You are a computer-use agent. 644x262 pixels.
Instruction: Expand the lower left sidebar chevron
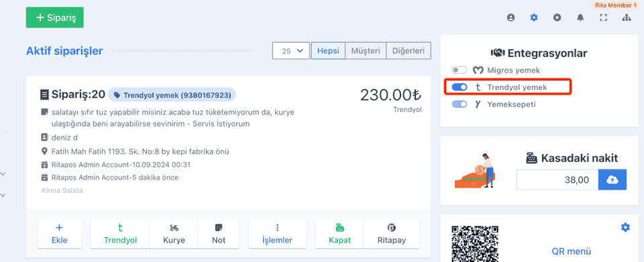point(3,195)
